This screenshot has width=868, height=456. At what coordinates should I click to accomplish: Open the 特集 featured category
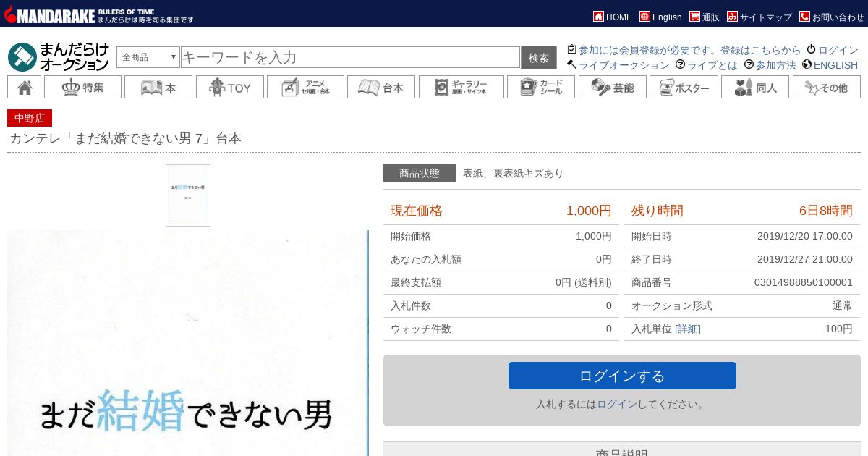pos(82,87)
